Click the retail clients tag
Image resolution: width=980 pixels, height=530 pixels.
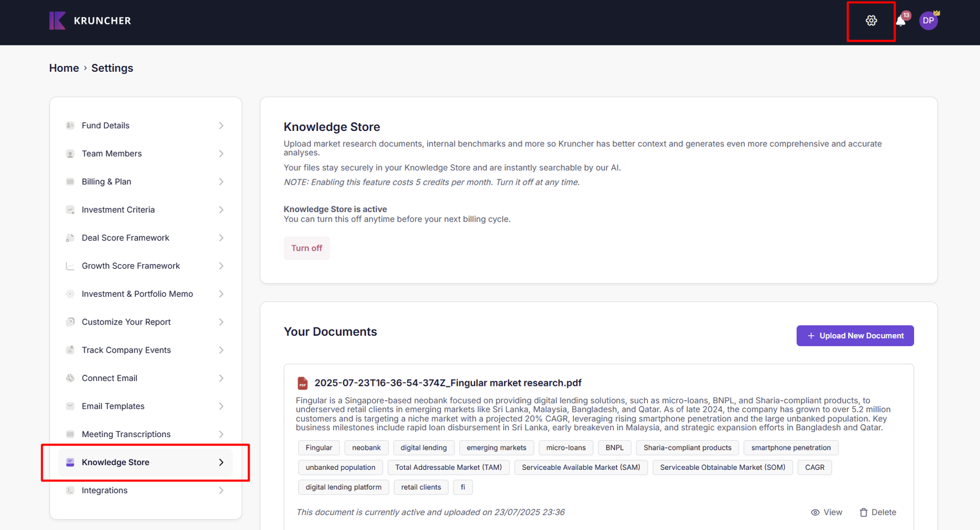pos(421,487)
